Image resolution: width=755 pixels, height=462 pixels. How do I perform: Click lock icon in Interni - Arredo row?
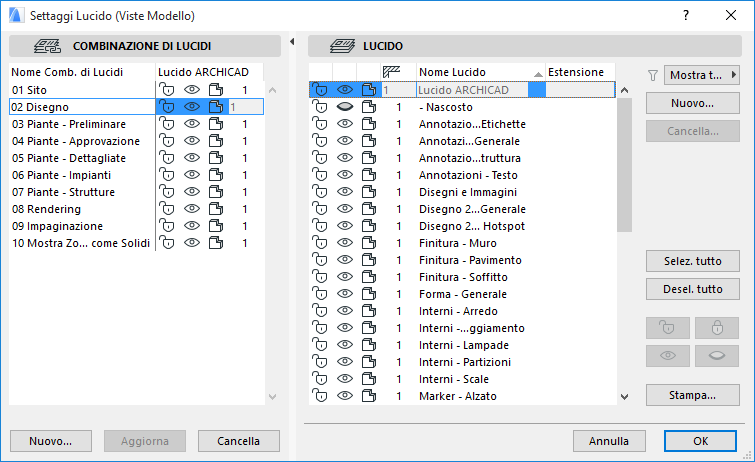pos(320,311)
